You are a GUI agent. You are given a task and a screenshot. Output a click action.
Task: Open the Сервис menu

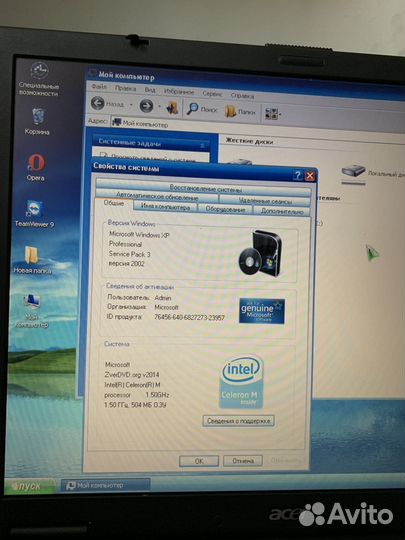point(212,94)
